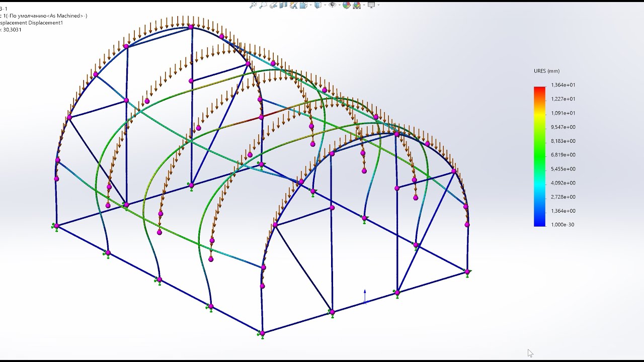Screen dimensions: 644x362
Task: Click the View Settings monitor icon
Action: pos(371,5)
